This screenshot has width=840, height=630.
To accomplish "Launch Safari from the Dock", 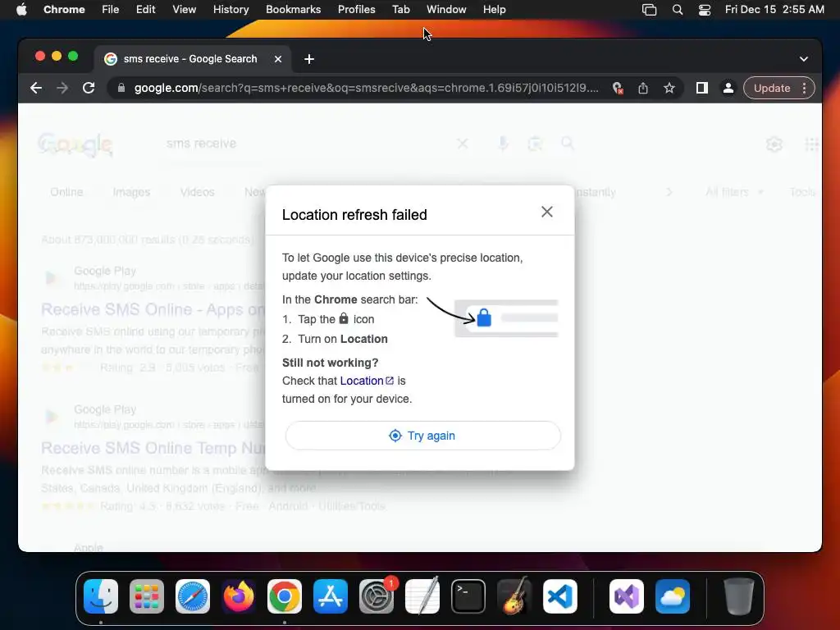I will (x=192, y=596).
